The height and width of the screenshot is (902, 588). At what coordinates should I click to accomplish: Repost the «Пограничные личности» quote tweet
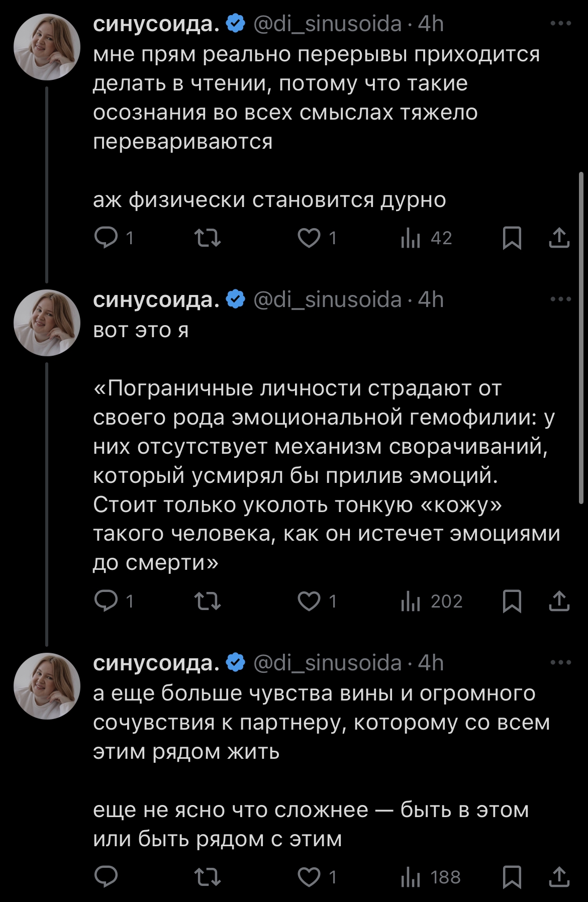pos(208,601)
